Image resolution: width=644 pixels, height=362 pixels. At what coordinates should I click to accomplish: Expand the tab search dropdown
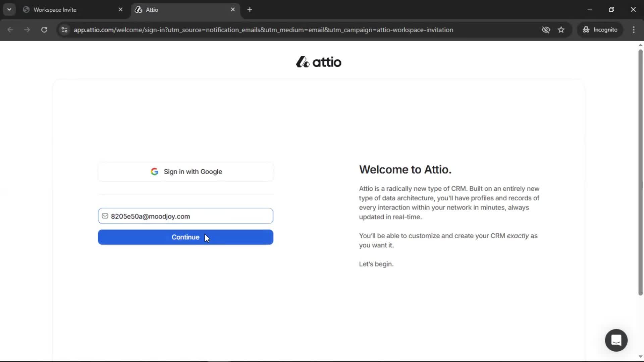coord(9,9)
